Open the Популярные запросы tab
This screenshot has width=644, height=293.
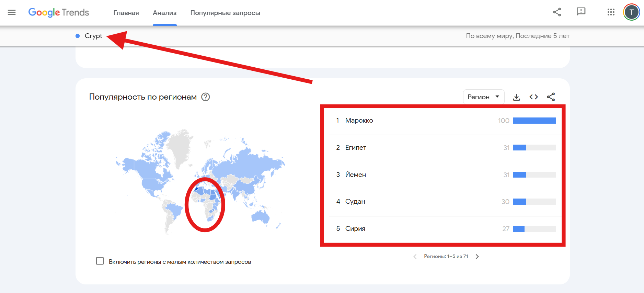pyautogui.click(x=225, y=13)
